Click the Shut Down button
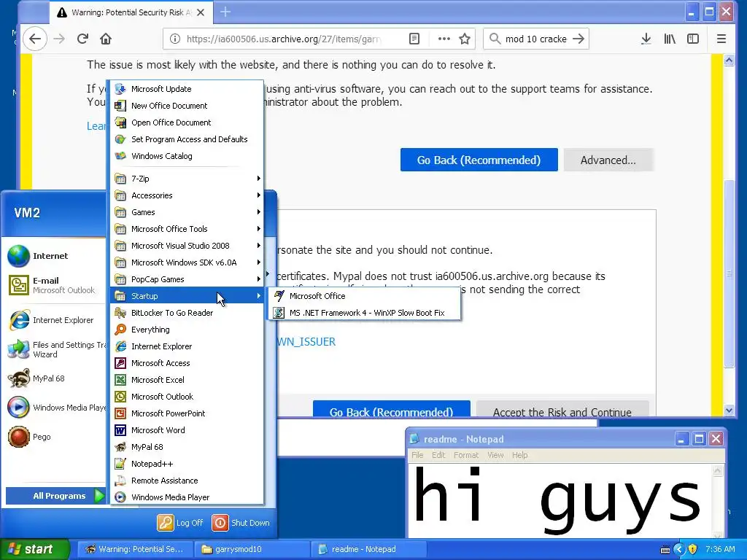Screen dimensions: 747x560 pos(241,522)
